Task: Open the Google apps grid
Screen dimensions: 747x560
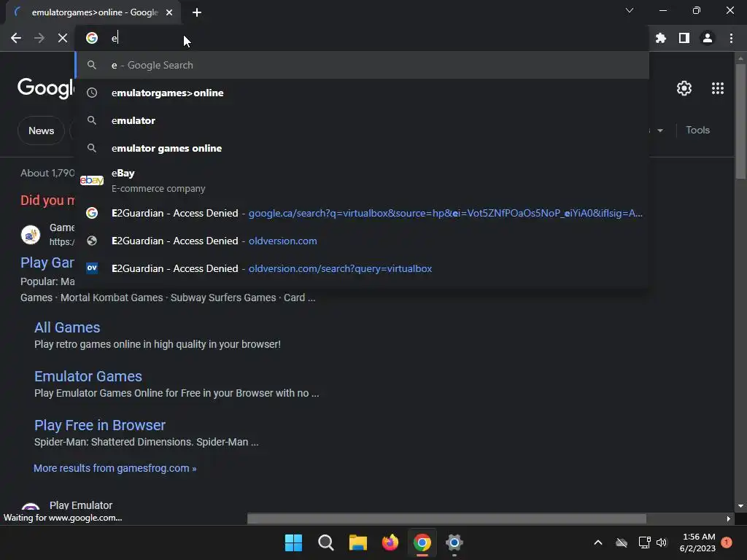Action: (718, 88)
